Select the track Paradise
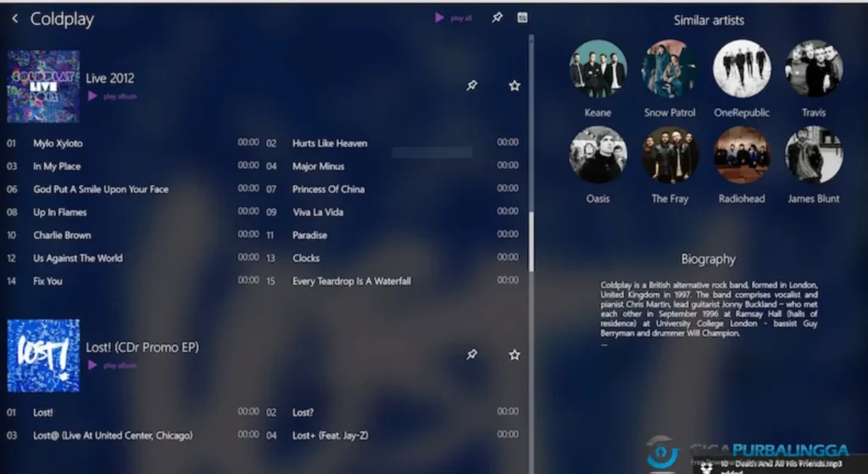 [x=309, y=236]
